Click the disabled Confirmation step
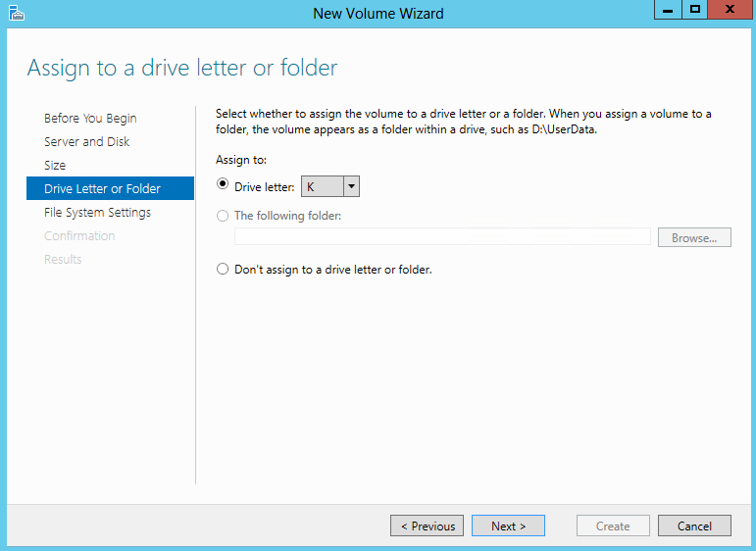 click(79, 235)
